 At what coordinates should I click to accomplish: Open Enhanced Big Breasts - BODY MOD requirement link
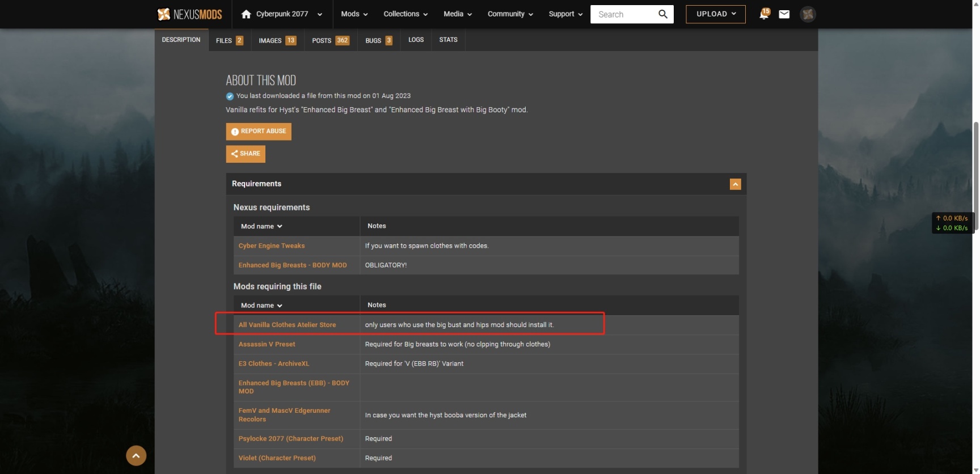[x=293, y=265]
